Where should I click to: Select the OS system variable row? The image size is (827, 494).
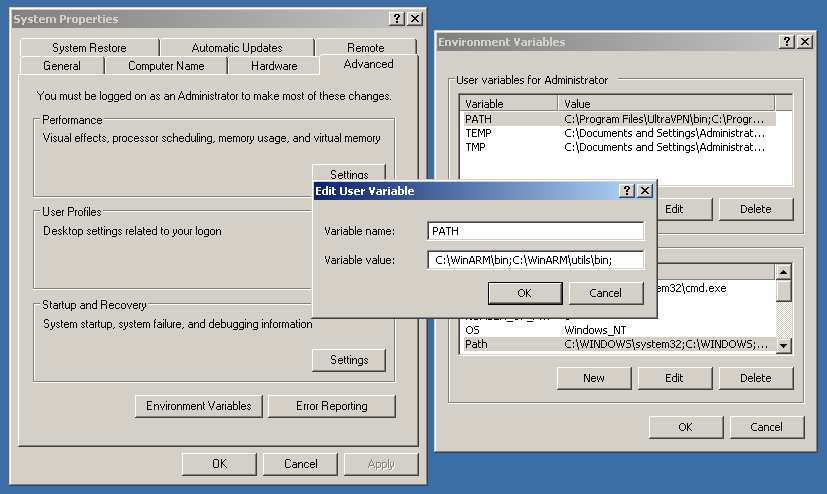pos(618,330)
